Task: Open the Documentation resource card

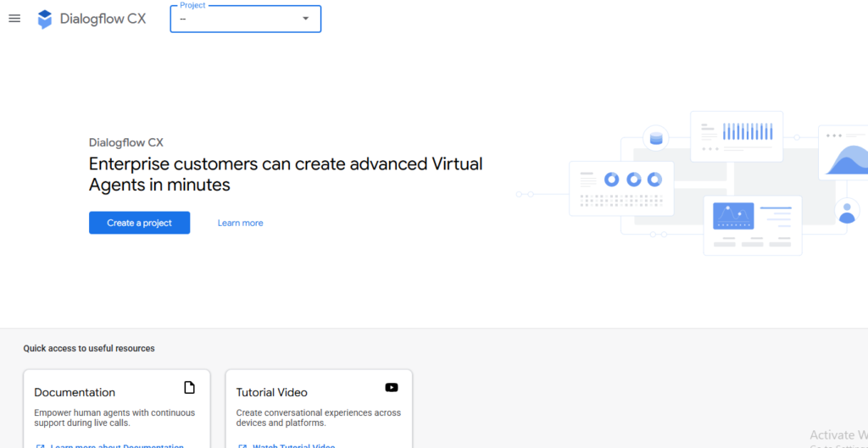Action: (x=117, y=409)
